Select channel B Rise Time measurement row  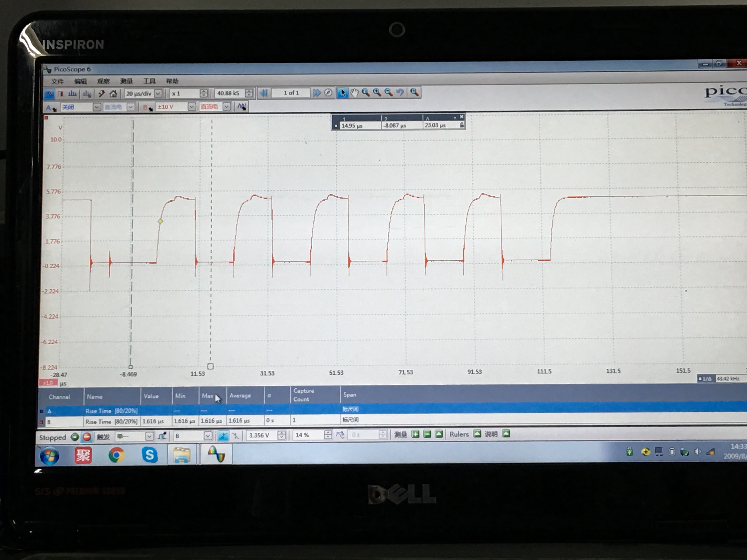point(112,422)
